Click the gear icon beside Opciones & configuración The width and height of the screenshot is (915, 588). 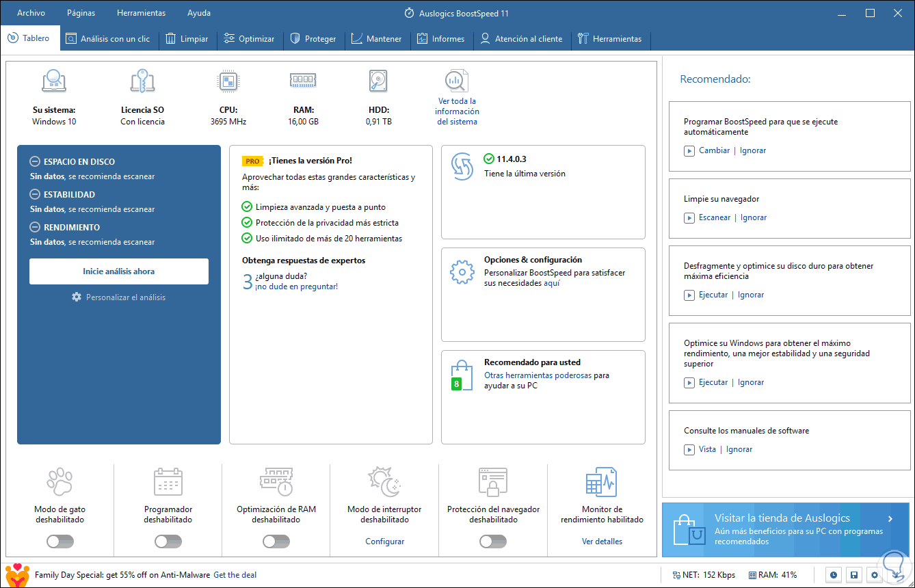click(462, 271)
